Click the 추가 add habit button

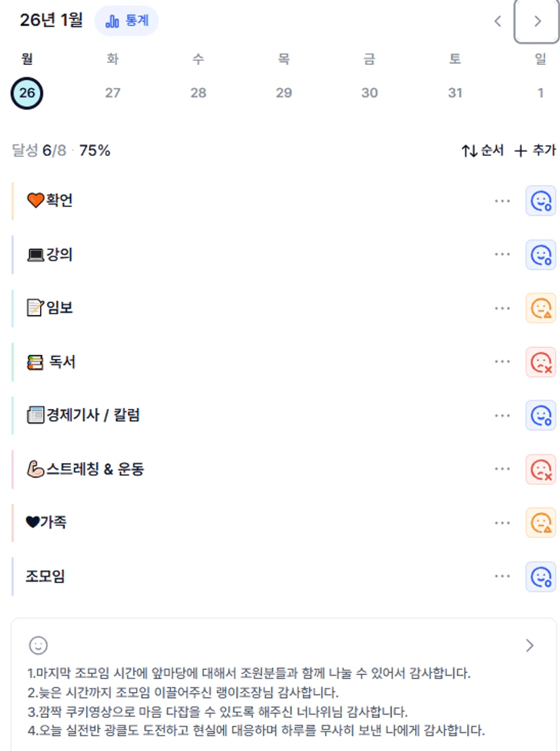pyautogui.click(x=535, y=150)
